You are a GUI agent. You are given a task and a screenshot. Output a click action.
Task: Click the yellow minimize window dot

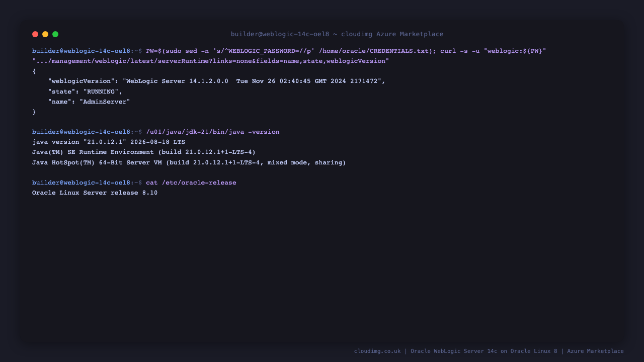coord(45,34)
